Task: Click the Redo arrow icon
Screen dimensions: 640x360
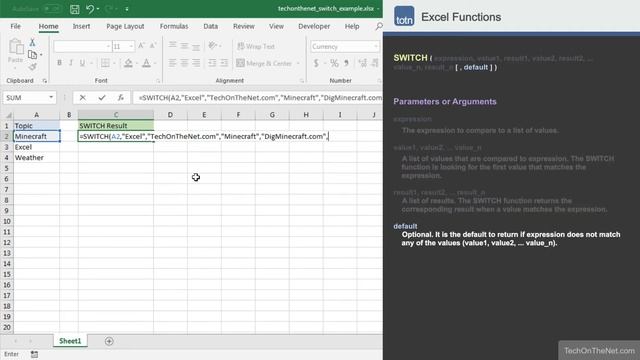Action: [109, 9]
